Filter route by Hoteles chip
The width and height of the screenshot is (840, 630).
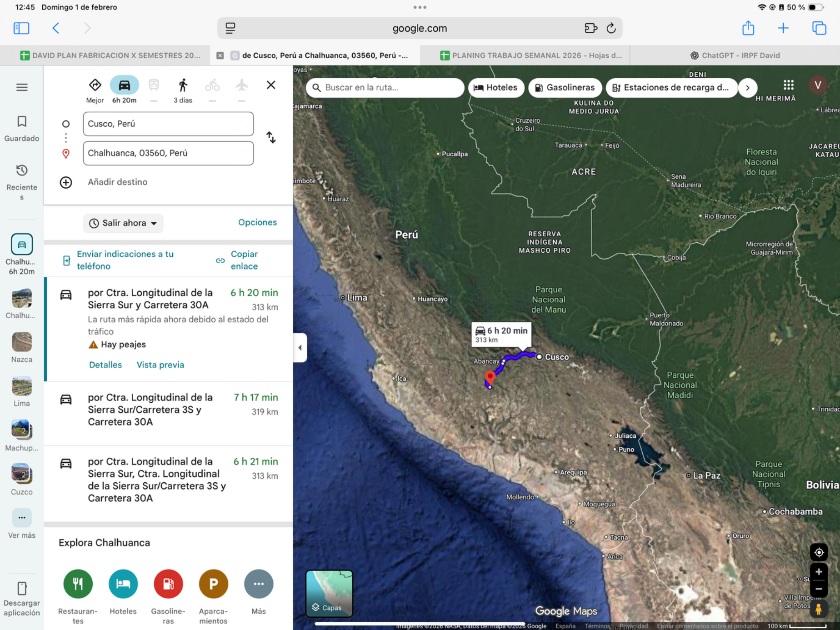[496, 87]
